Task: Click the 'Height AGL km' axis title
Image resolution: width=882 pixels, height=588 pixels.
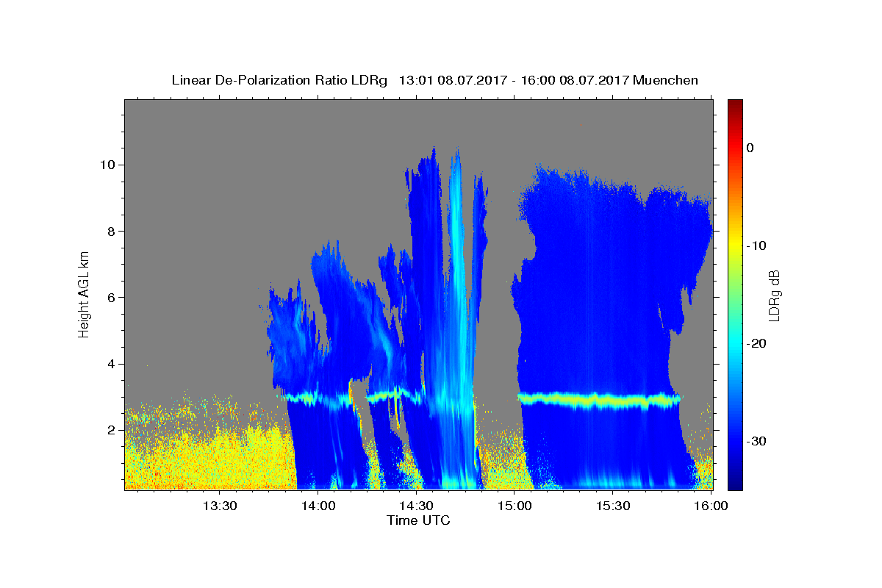Action: point(84,294)
